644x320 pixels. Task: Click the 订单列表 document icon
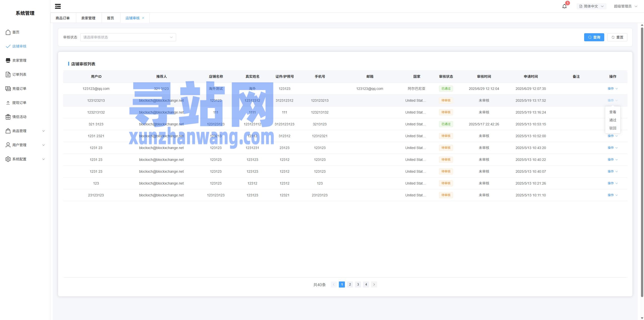tap(8, 75)
